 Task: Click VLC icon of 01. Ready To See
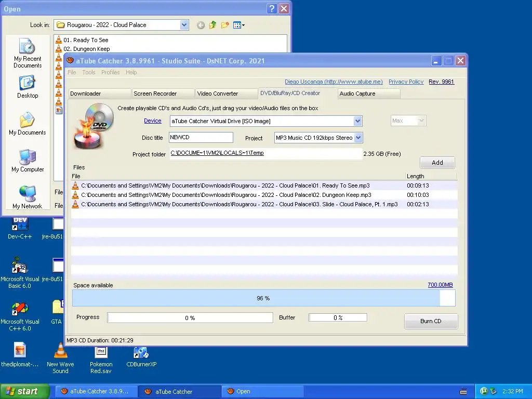tap(59, 39)
